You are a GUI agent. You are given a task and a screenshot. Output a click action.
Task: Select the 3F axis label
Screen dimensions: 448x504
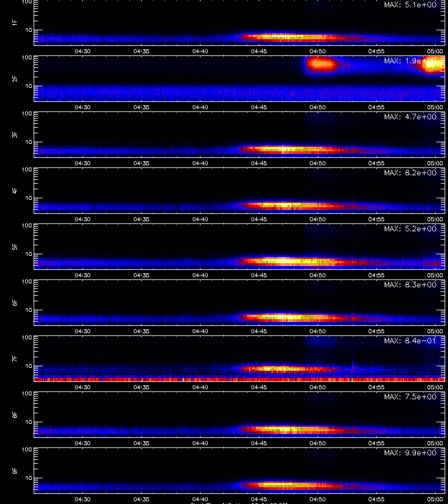(x=15, y=134)
